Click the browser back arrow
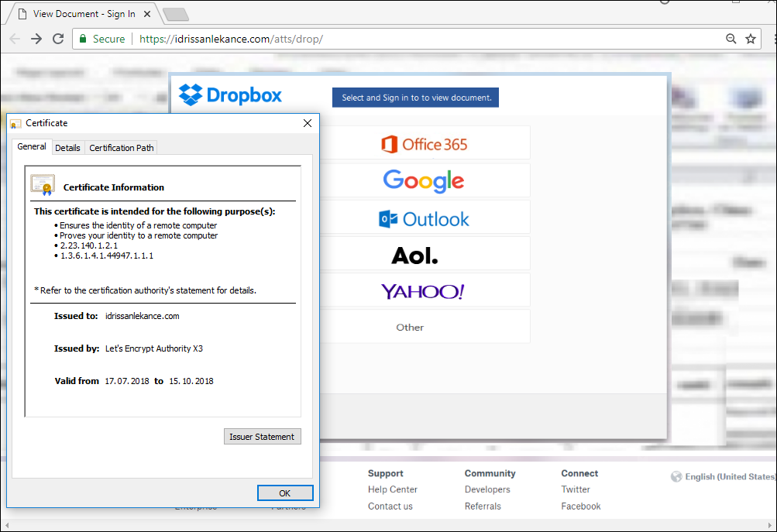This screenshot has height=532, width=777. point(15,39)
